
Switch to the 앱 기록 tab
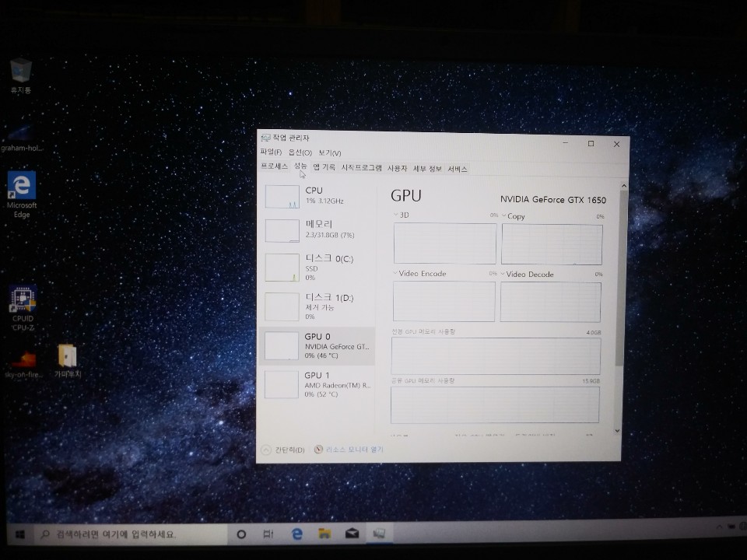click(x=324, y=167)
